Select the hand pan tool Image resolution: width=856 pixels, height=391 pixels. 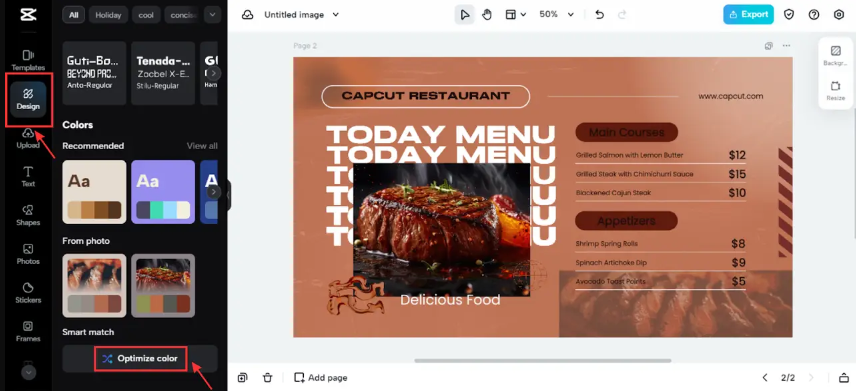click(x=487, y=15)
